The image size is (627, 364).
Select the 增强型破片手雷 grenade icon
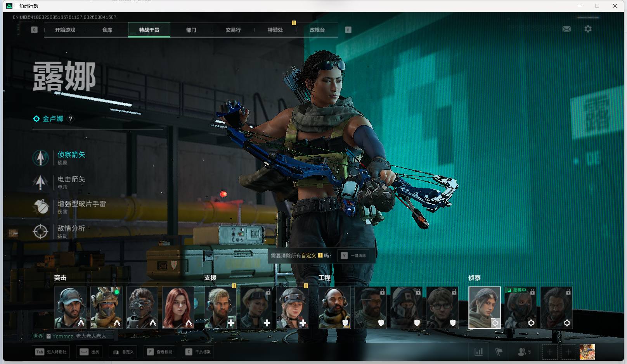pos(40,207)
